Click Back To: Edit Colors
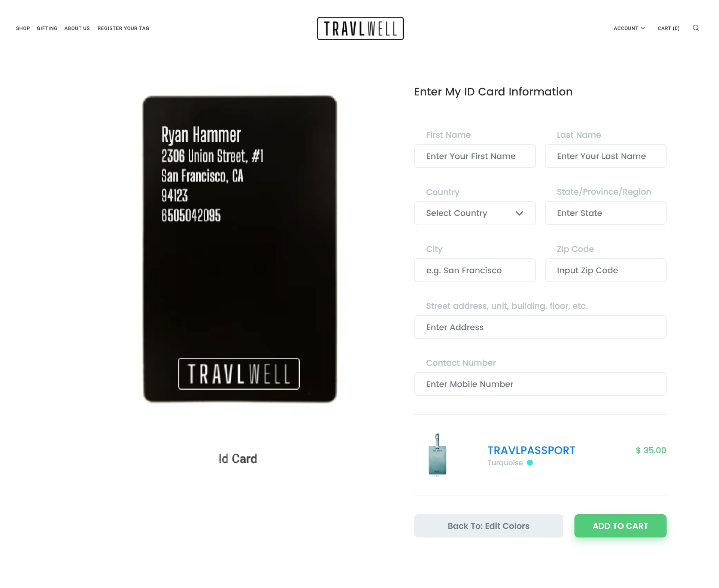 click(x=488, y=526)
